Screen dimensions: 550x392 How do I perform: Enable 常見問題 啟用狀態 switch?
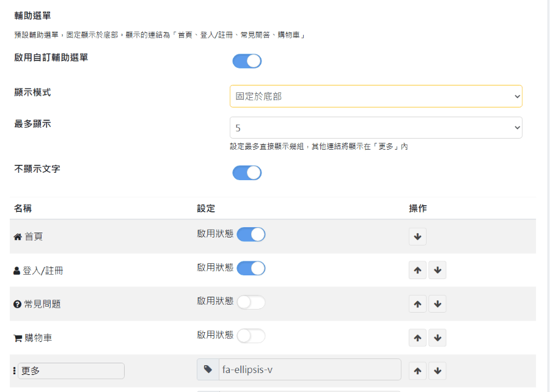(251, 302)
